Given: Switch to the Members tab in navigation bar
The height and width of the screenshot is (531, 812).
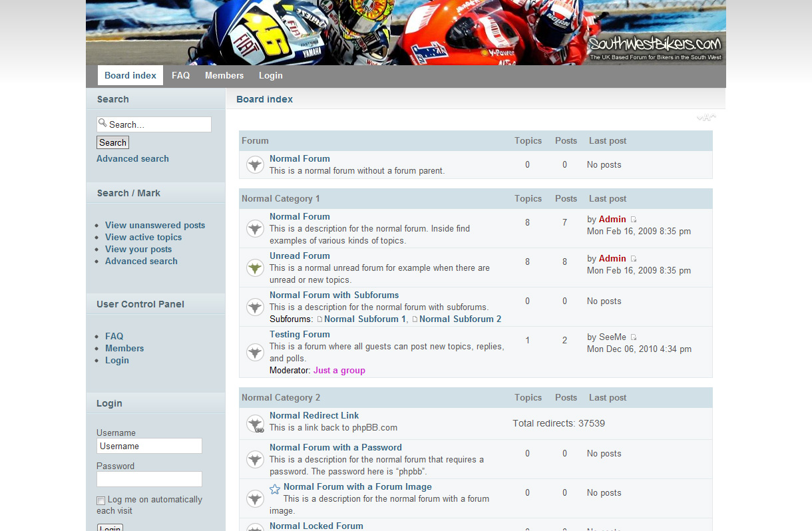Looking at the screenshot, I should pyautogui.click(x=224, y=75).
